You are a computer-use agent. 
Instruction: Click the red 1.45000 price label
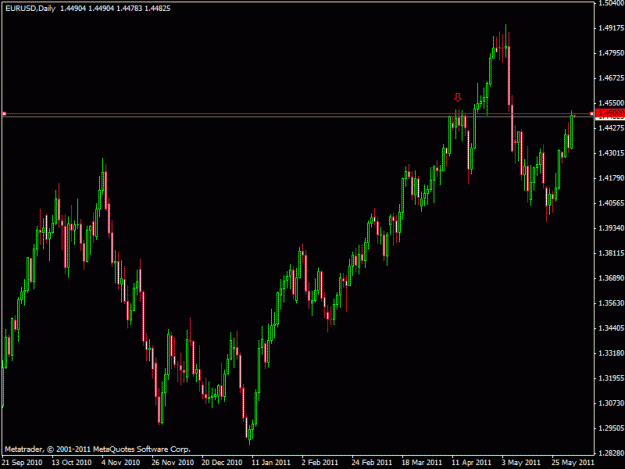[x=610, y=114]
